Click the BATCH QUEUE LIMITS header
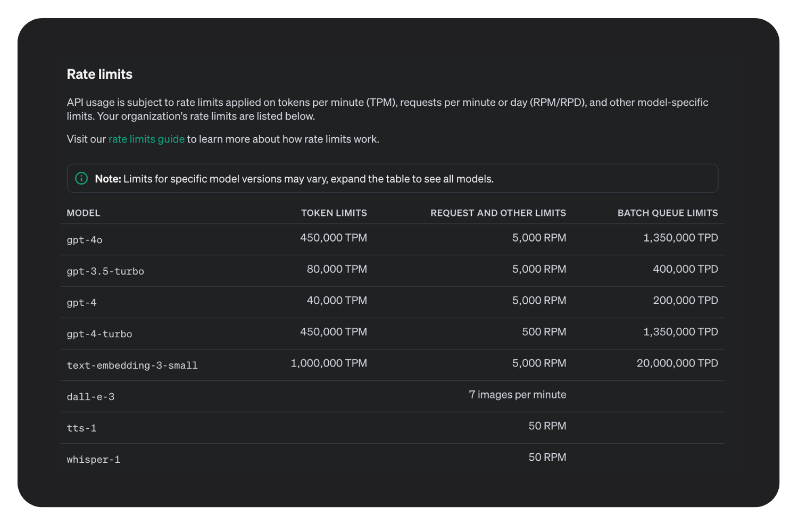 (668, 213)
